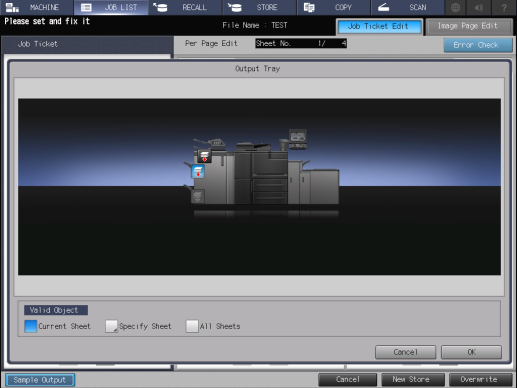Click the Per Page Edit label

pyautogui.click(x=211, y=43)
